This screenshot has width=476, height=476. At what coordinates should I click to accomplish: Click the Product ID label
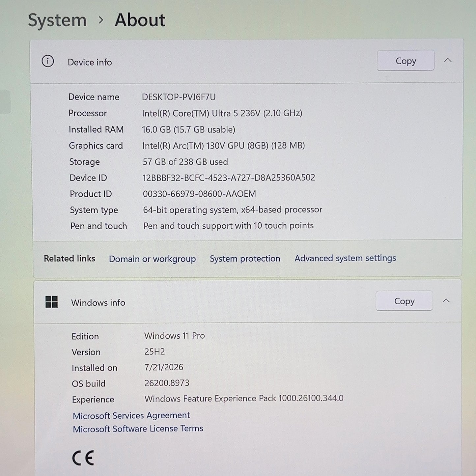pos(91,194)
